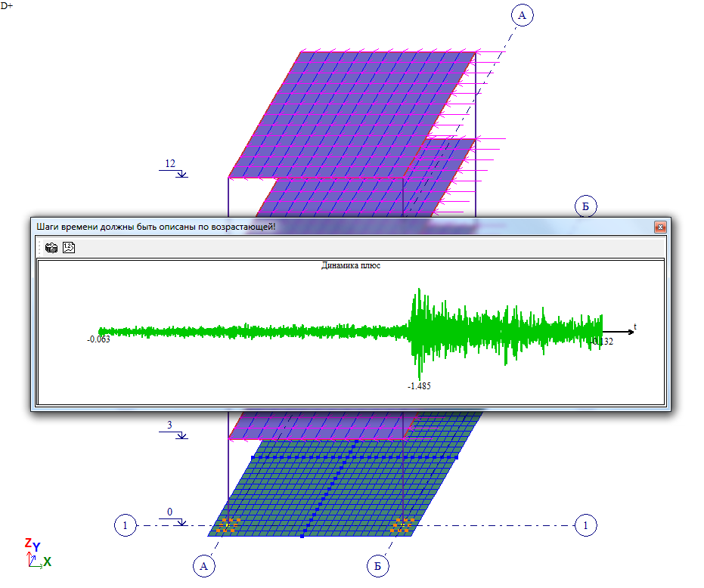Select axis marker Б at upper right
This screenshot has width=704, height=588.
pos(585,206)
